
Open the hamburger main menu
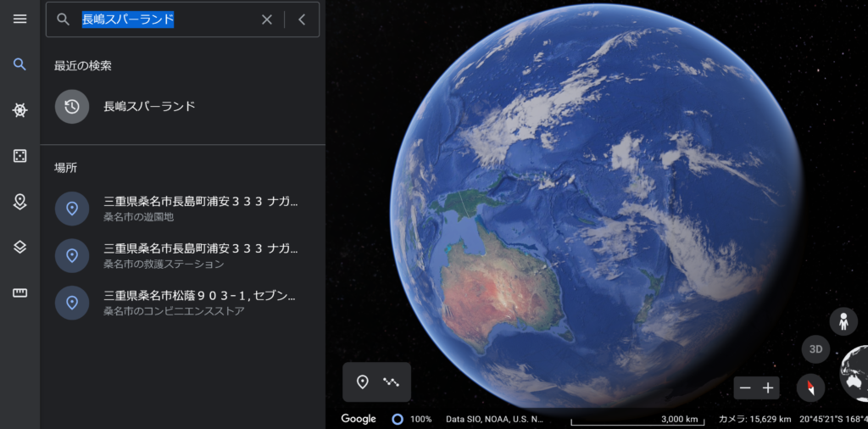click(x=20, y=19)
